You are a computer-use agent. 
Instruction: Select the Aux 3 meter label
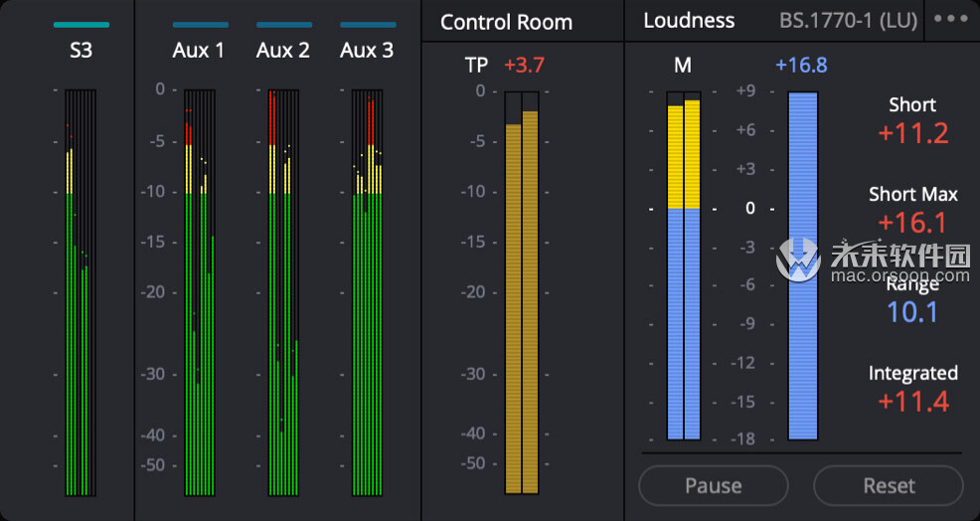click(367, 50)
